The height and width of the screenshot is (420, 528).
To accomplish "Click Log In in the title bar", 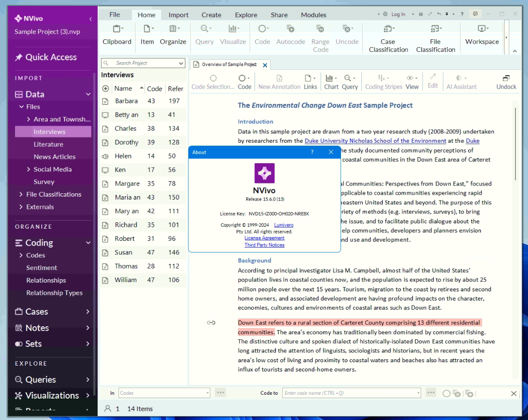I will [398, 14].
